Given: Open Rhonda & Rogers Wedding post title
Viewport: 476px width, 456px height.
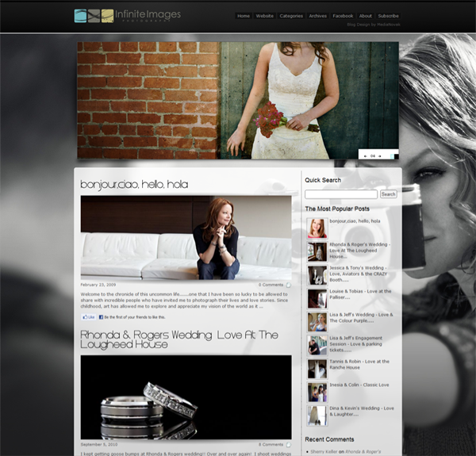Looking at the screenshot, I should pyautogui.click(x=179, y=339).
